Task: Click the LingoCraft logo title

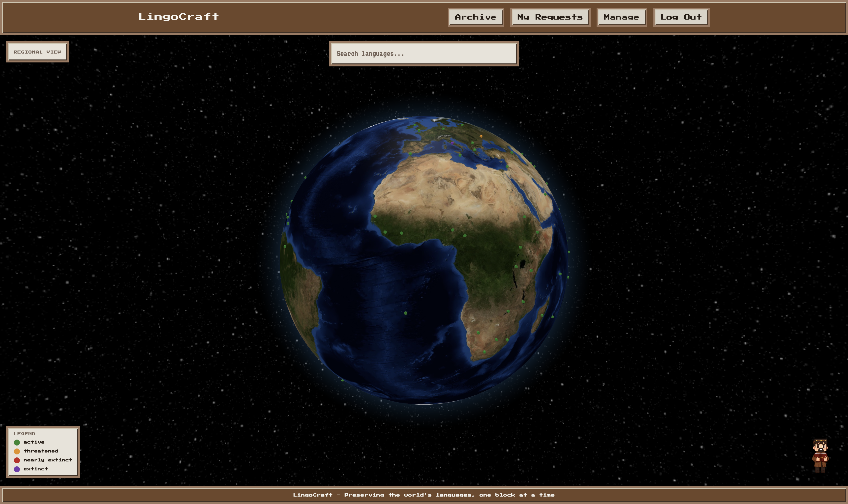Action: pyautogui.click(x=178, y=17)
